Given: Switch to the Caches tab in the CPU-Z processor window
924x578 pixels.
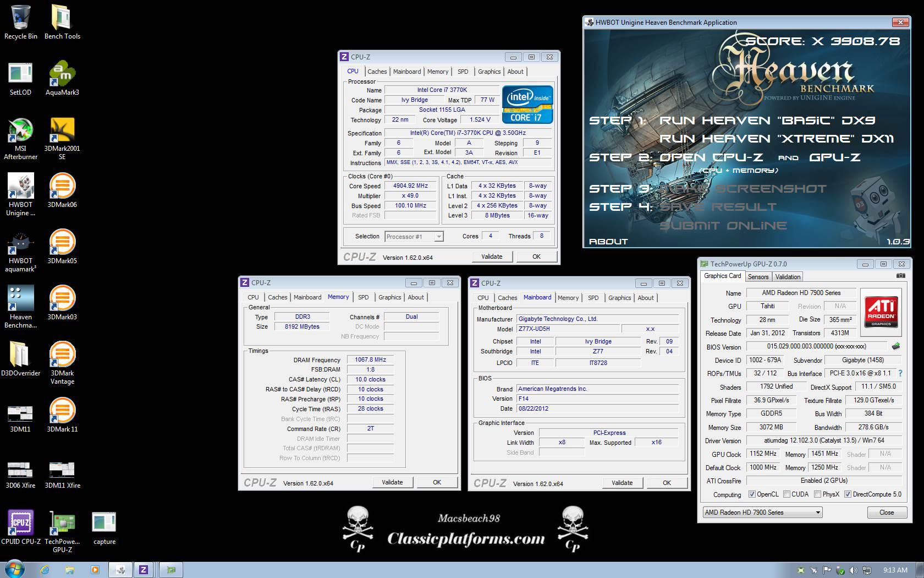Looking at the screenshot, I should [x=377, y=72].
